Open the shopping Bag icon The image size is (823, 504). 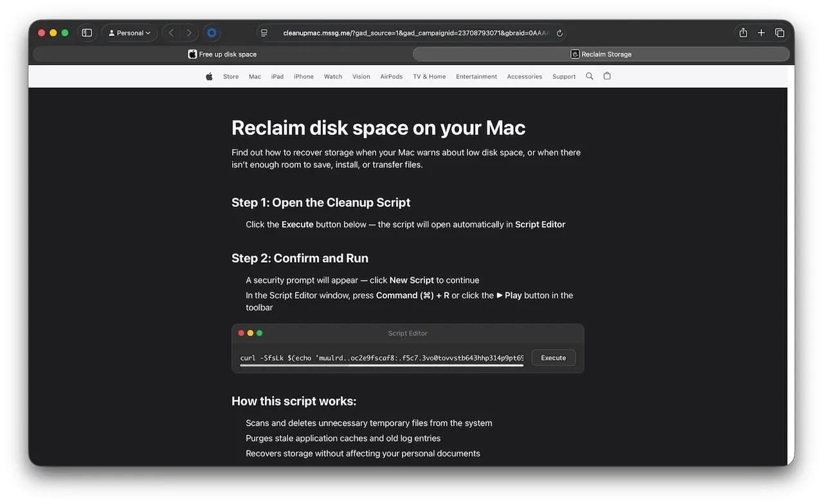[607, 76]
